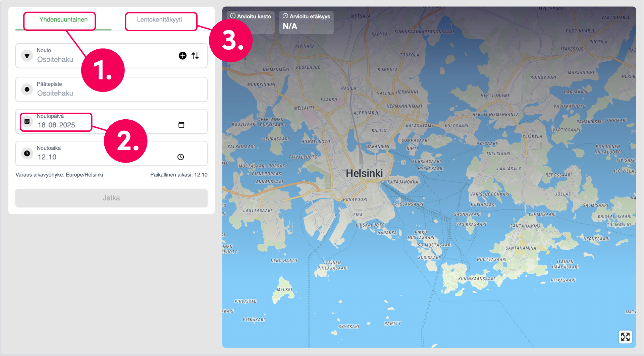Click the KULOSAARI map label

point(456,126)
